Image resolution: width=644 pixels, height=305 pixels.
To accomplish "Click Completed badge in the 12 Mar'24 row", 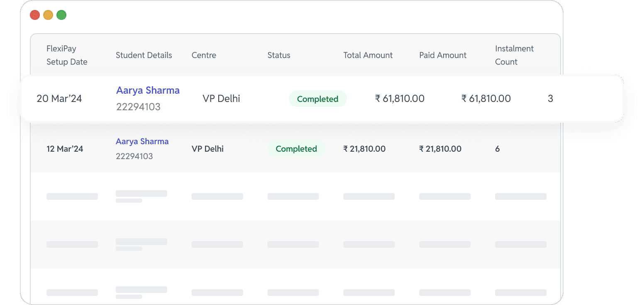I will pos(296,149).
